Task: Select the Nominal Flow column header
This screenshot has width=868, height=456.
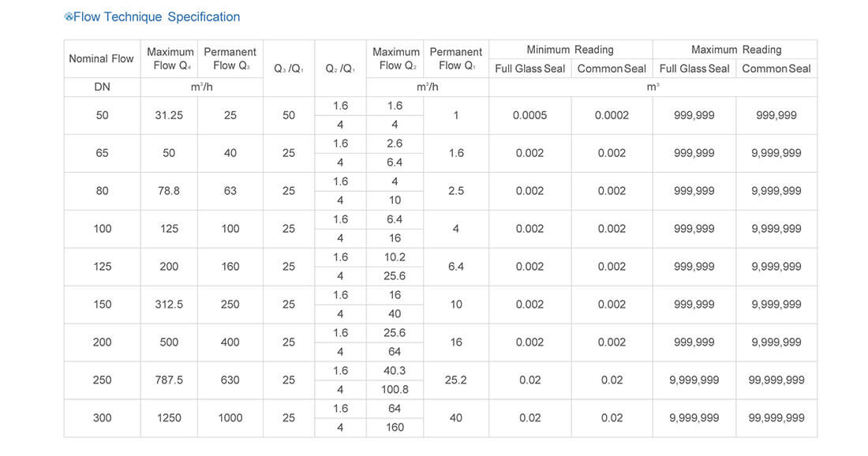Action: pos(102,58)
